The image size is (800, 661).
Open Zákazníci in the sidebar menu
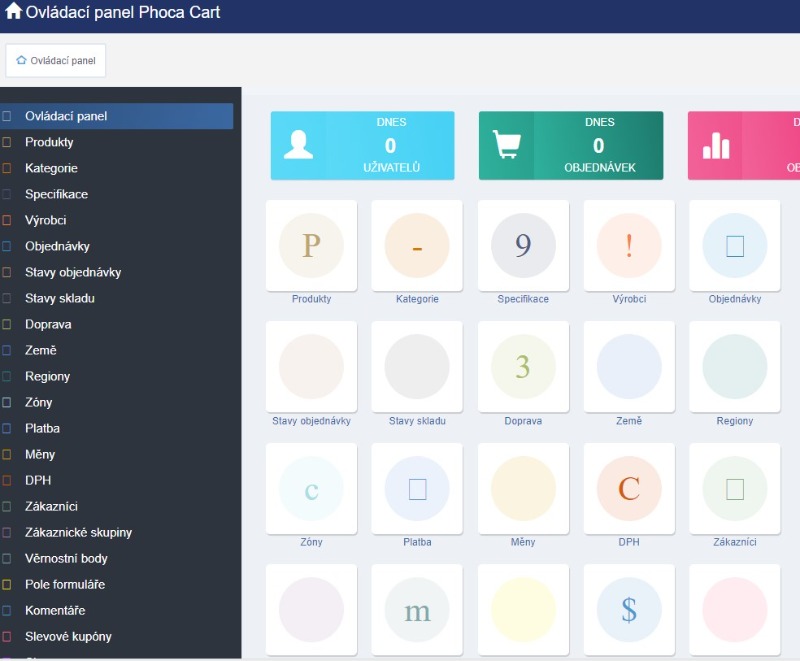(116, 506)
